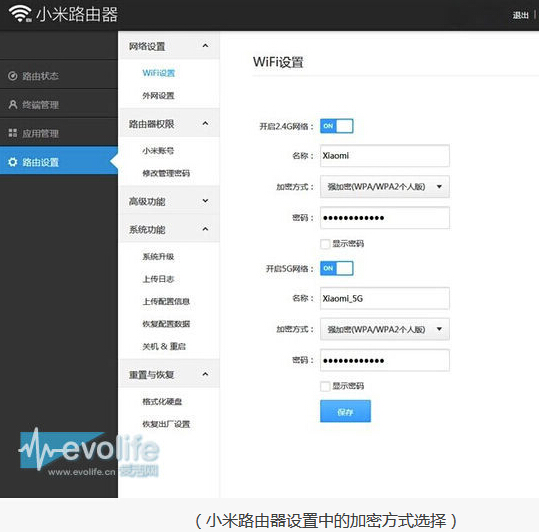
Task: Open the 应用管理 sidebar menu
Action: [59, 133]
